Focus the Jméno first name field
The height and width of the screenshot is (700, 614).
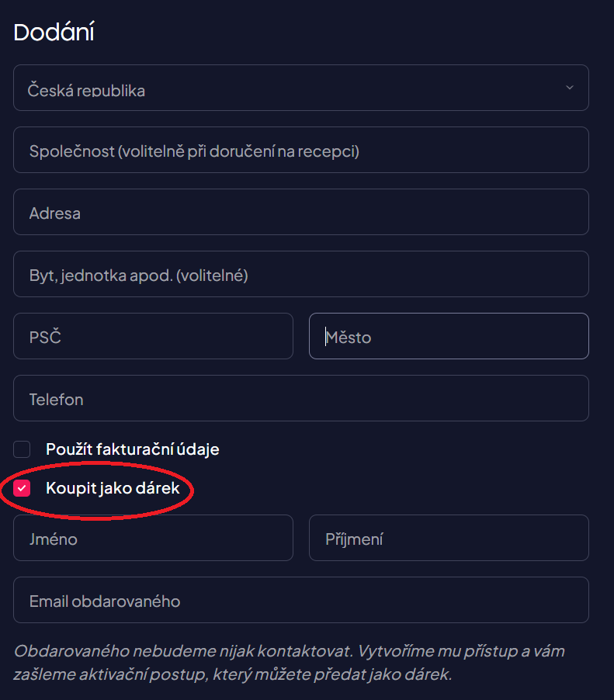[x=153, y=538]
